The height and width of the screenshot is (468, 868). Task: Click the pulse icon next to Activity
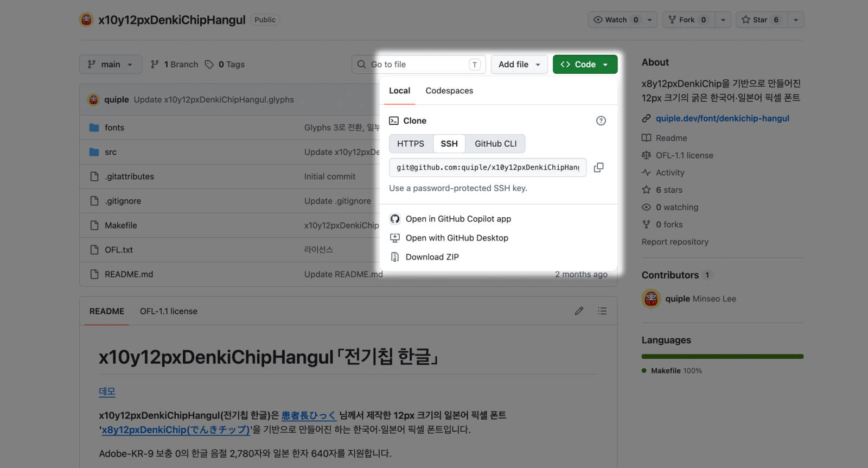coord(646,173)
